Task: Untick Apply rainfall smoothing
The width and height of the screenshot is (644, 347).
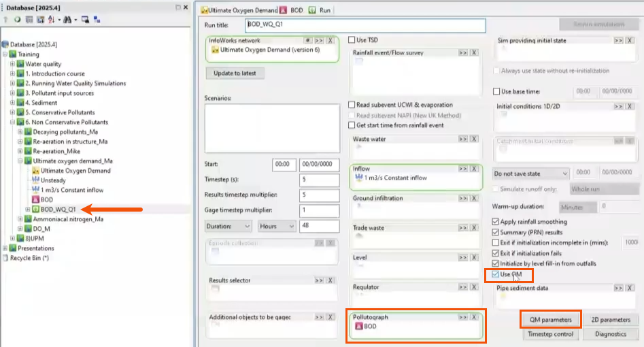Action: [x=496, y=222]
